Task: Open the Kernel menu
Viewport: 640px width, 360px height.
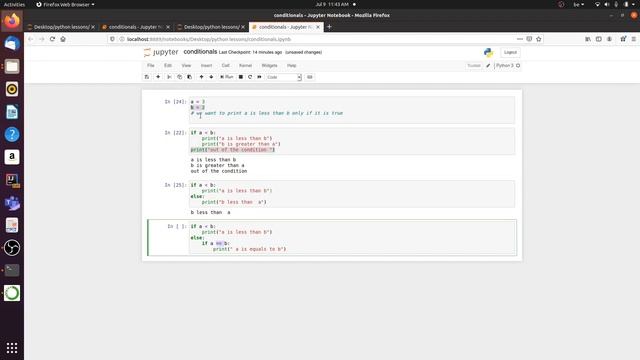Action: point(245,65)
